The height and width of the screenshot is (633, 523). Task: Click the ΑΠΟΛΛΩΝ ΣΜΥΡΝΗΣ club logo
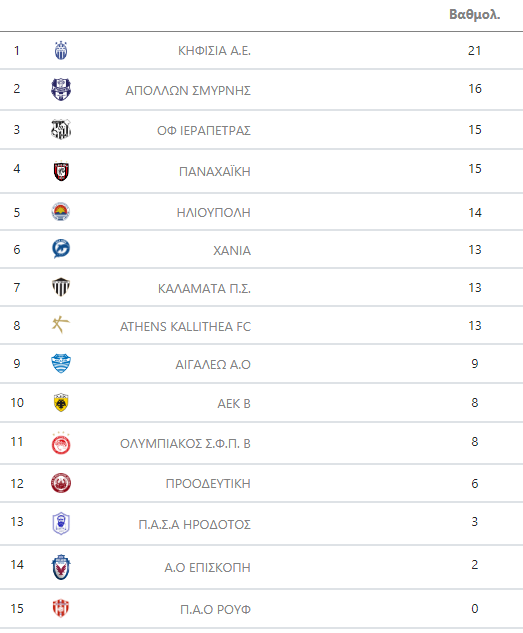point(61,89)
